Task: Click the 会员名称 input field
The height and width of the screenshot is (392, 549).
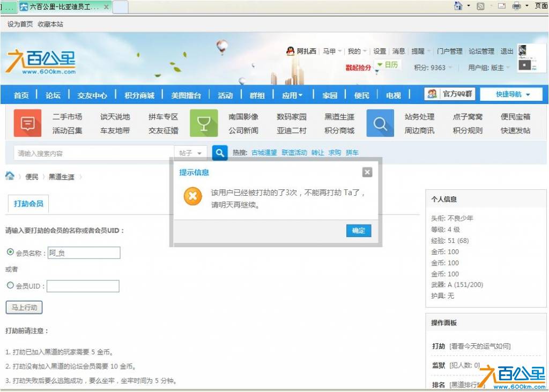Action: click(x=84, y=253)
